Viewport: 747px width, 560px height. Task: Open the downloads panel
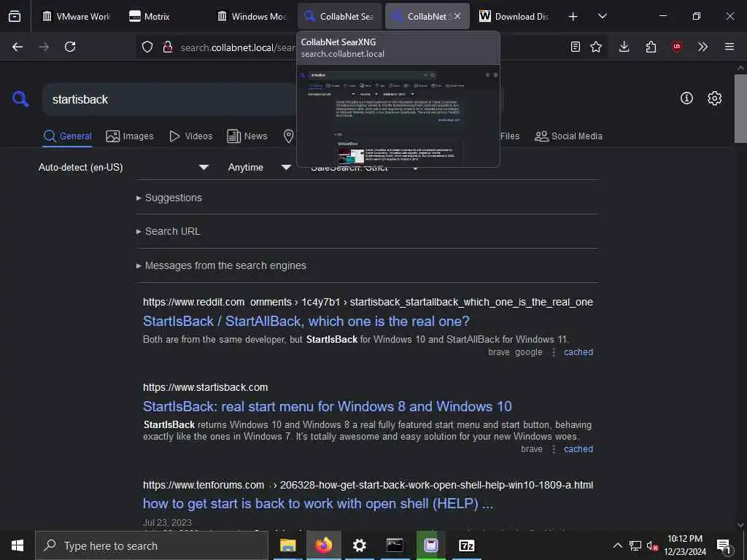point(624,47)
